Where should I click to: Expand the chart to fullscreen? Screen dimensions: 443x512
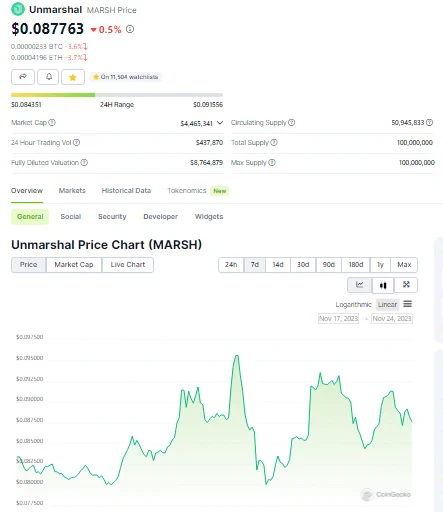[x=406, y=285]
